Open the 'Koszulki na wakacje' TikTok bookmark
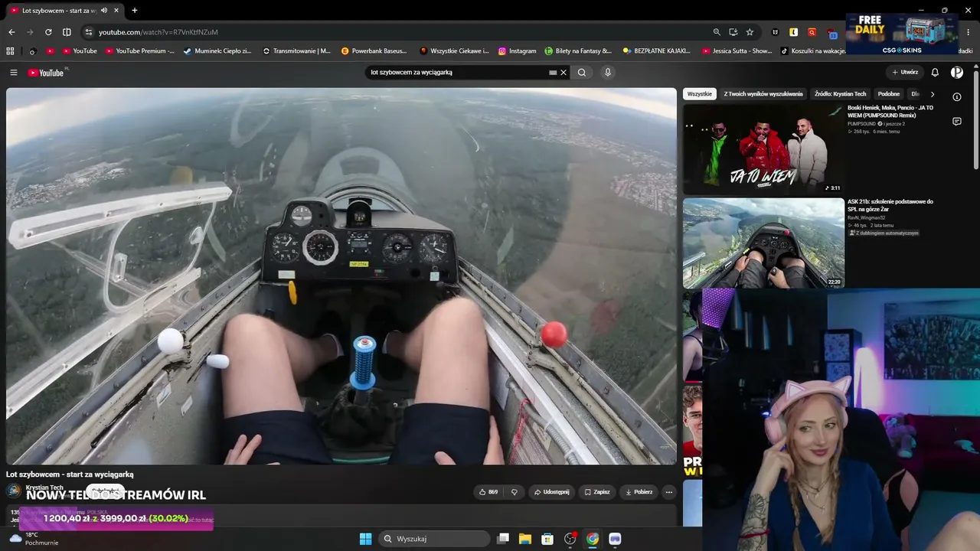980x551 pixels. click(813, 51)
